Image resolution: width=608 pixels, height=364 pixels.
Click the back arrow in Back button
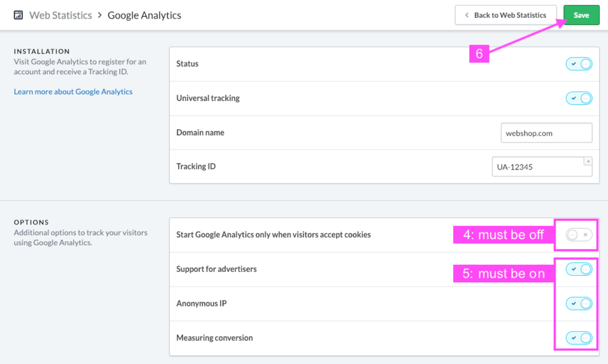pos(467,15)
